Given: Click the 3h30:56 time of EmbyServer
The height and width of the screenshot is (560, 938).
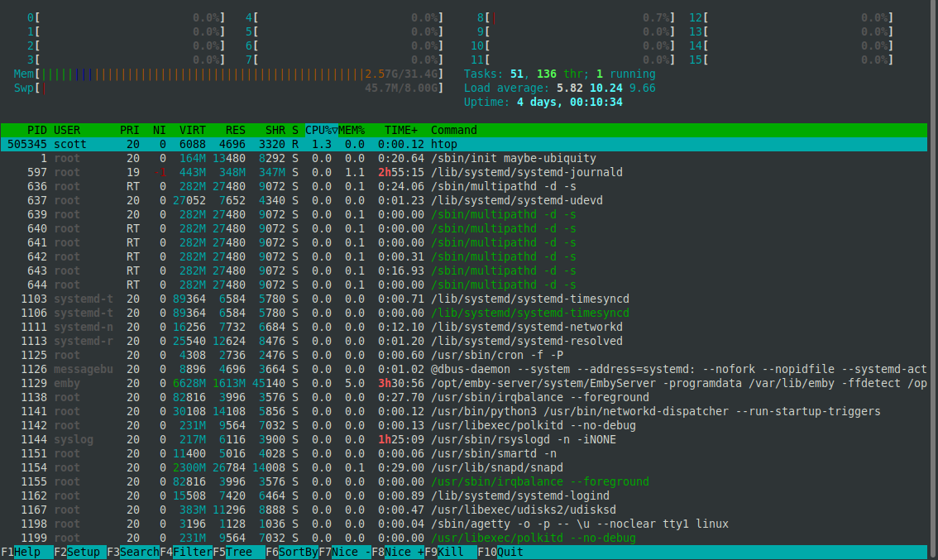Looking at the screenshot, I should click(x=401, y=383).
